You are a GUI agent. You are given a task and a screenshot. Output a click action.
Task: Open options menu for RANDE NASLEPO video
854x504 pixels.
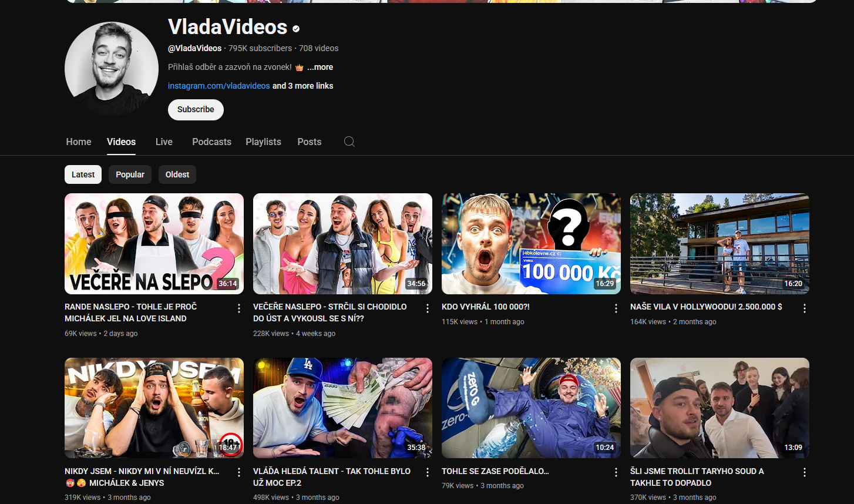(239, 308)
